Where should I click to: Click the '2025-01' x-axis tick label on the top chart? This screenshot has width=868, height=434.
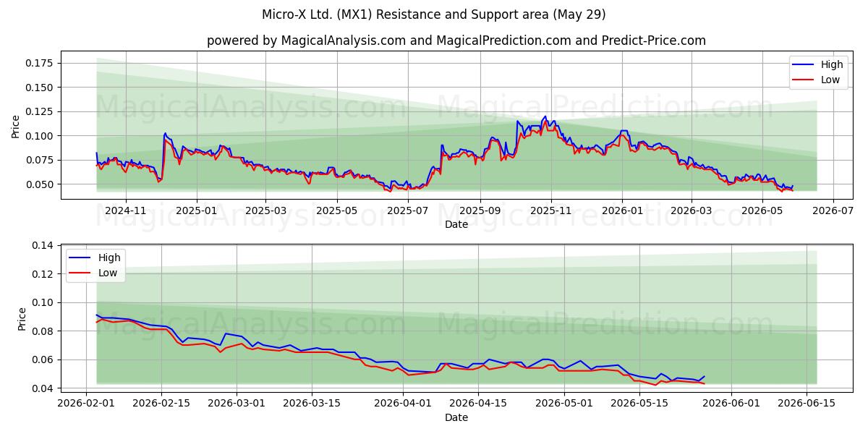[x=196, y=210]
